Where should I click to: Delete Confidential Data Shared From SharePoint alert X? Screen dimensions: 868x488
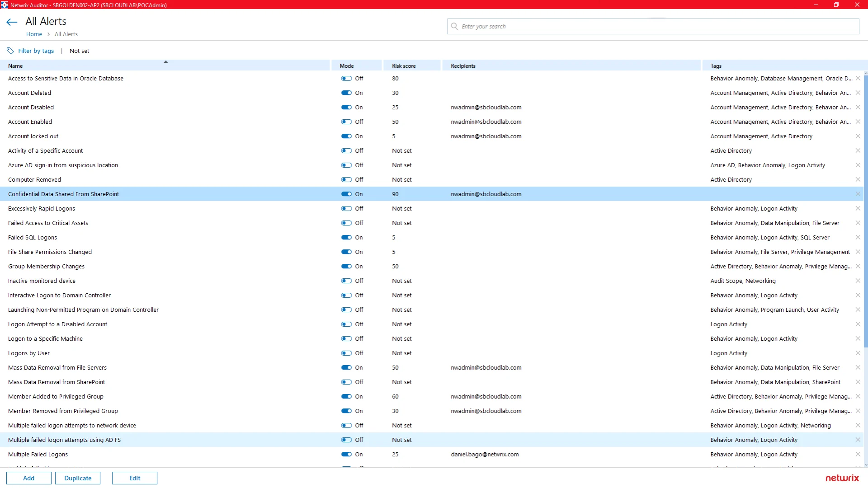point(858,194)
